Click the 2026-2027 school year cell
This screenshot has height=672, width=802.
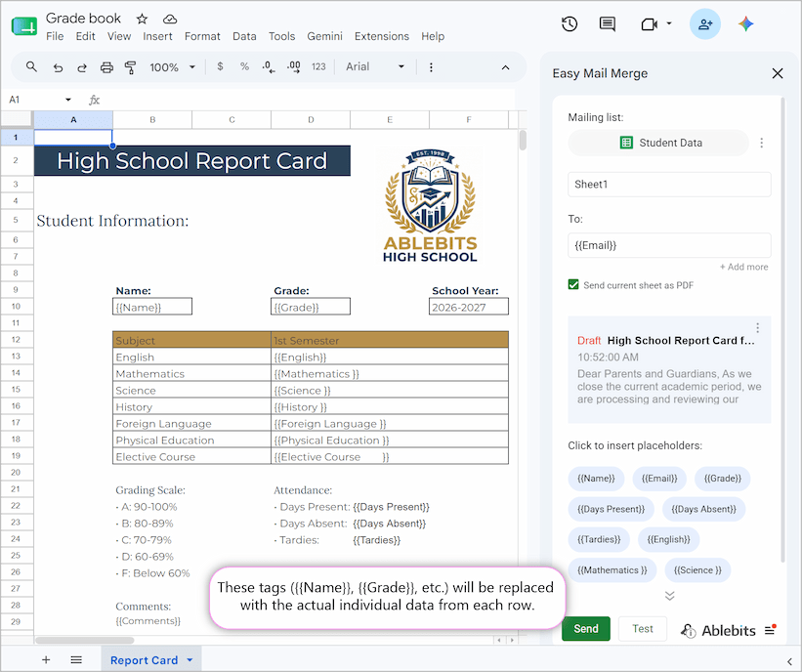pos(469,307)
